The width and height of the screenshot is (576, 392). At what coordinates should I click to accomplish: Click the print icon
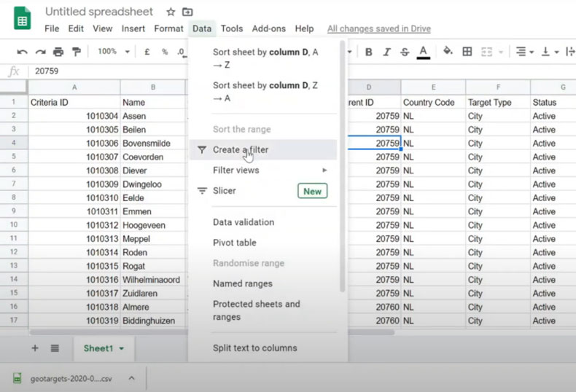(x=58, y=52)
